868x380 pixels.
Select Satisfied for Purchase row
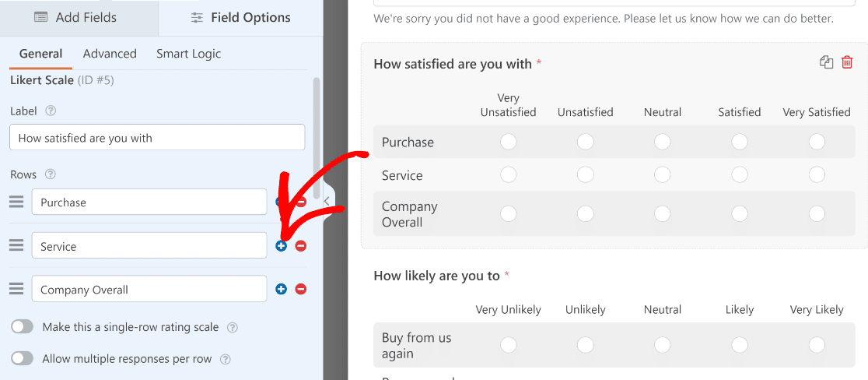click(740, 142)
